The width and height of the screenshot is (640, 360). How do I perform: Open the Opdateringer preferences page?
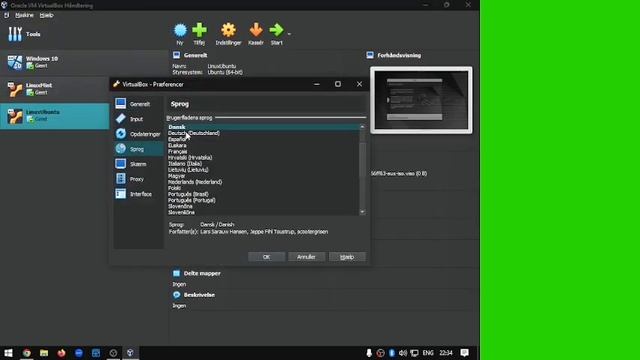[x=139, y=134]
